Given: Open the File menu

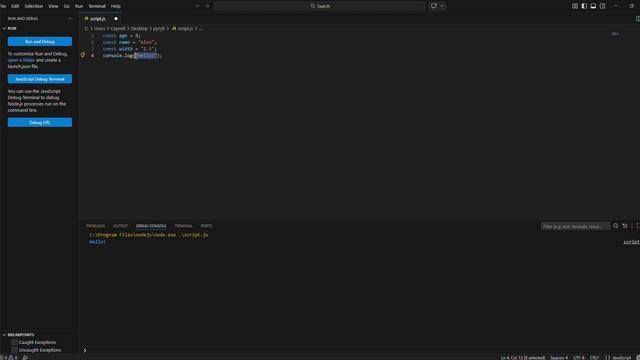Looking at the screenshot, I should tap(3, 6).
